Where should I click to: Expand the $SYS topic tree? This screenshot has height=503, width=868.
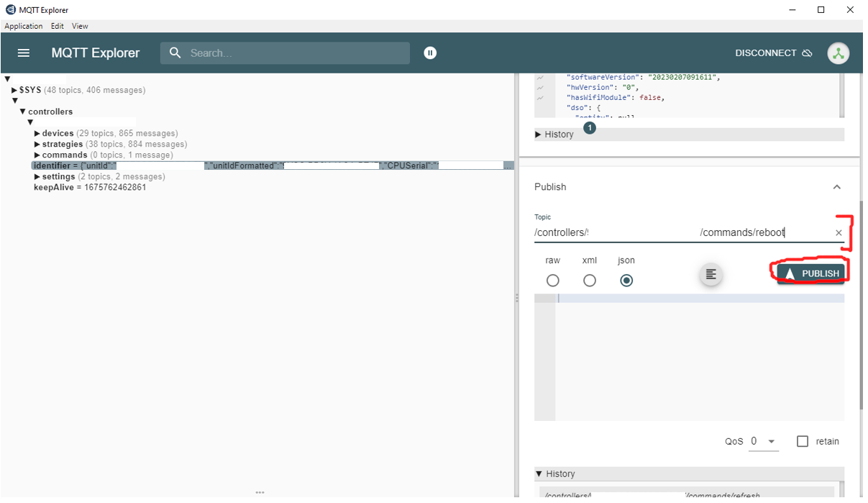[14, 91]
